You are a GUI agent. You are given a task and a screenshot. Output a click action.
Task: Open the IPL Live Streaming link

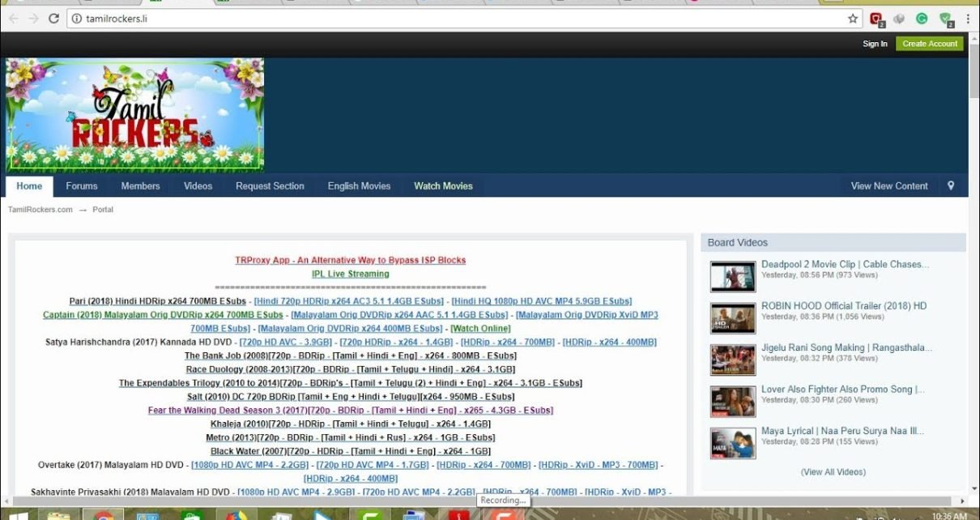click(x=350, y=274)
